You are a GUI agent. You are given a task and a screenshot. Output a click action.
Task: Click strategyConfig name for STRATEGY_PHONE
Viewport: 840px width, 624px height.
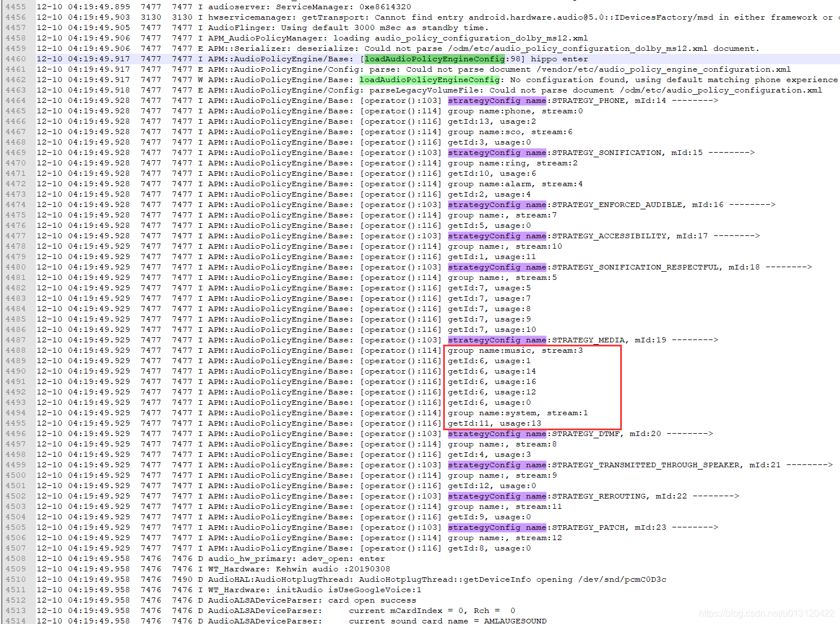497,101
